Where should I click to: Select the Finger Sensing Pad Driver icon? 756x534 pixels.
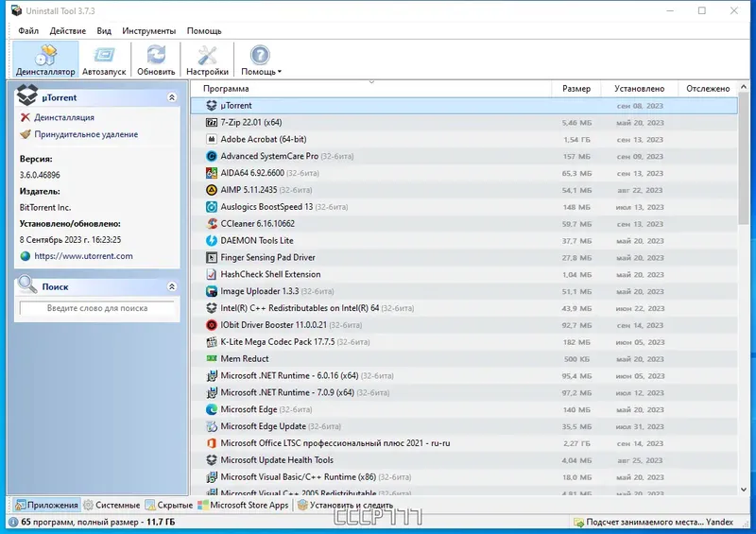211,258
